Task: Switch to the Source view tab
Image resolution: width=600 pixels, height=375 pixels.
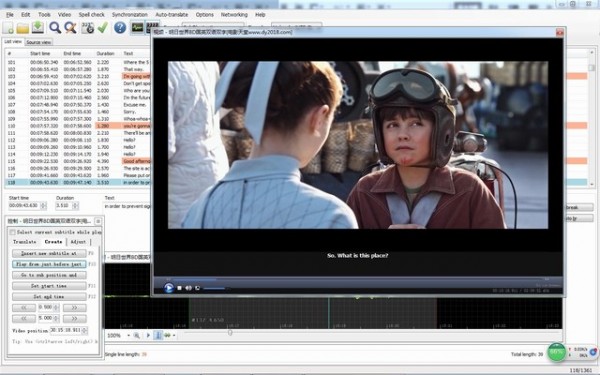Action: pyautogui.click(x=39, y=42)
